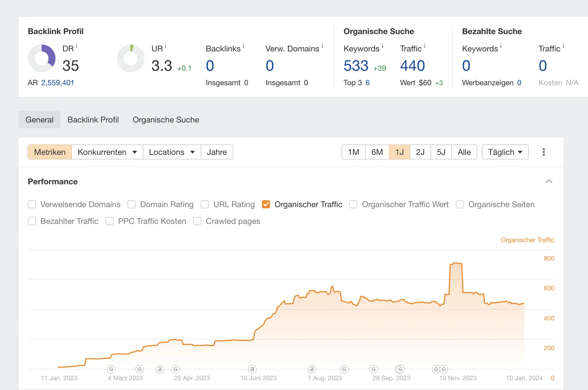Screen dimensions: 588x390
Task: Click the info icon next to Bezahlte Suche Traffic
Action: 563,46
